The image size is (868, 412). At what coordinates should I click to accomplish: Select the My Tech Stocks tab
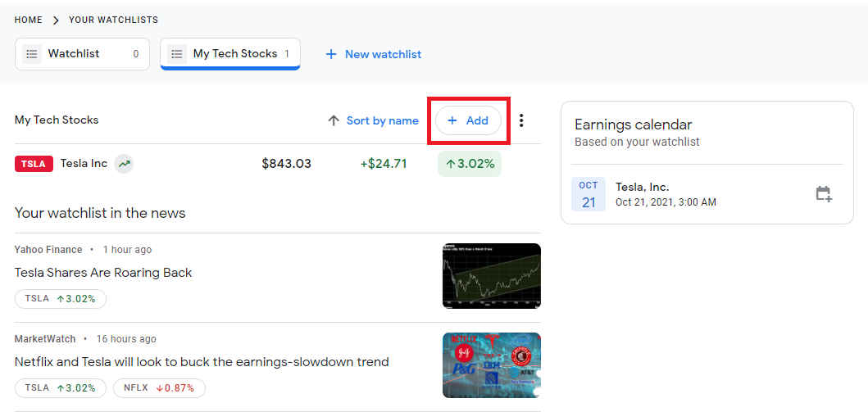230,54
